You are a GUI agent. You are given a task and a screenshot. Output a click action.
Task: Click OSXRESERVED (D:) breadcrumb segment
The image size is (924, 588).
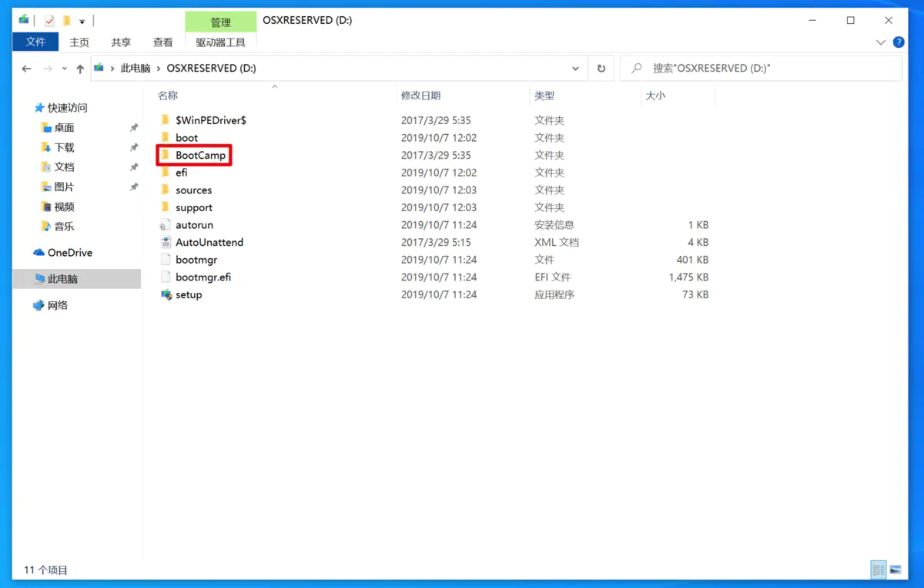(212, 69)
